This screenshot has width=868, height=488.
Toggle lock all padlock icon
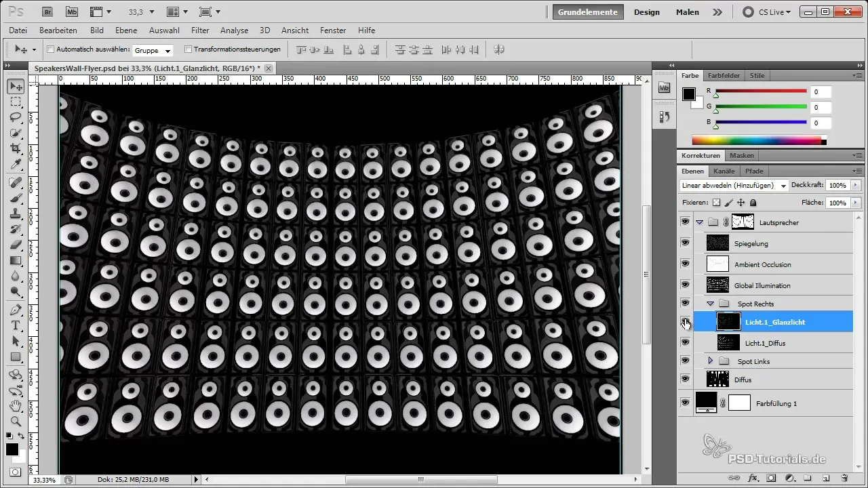point(753,203)
